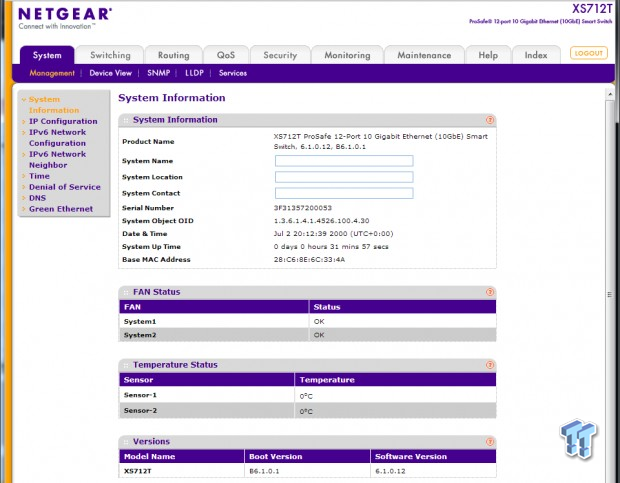620x483 pixels.
Task: Click the Sensor column header
Action: [x=207, y=380]
